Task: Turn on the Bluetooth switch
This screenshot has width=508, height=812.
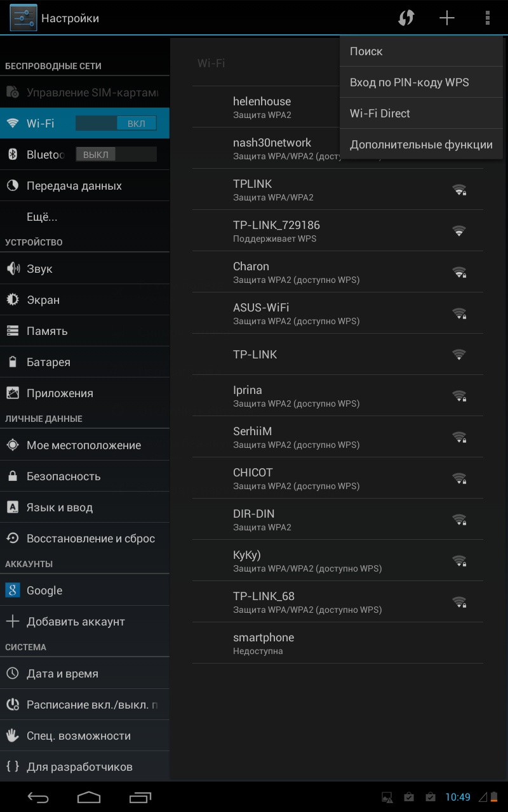Action: (116, 154)
